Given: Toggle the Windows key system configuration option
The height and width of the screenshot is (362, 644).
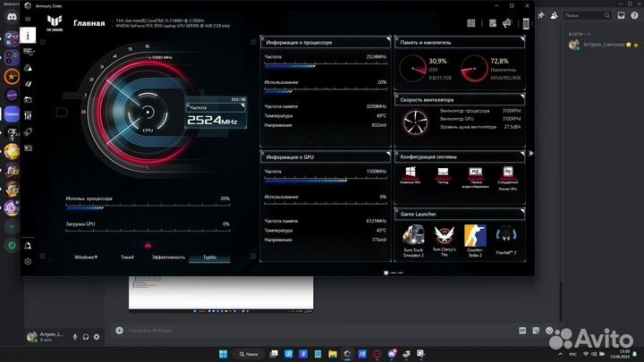Looking at the screenshot, I should 411,173.
